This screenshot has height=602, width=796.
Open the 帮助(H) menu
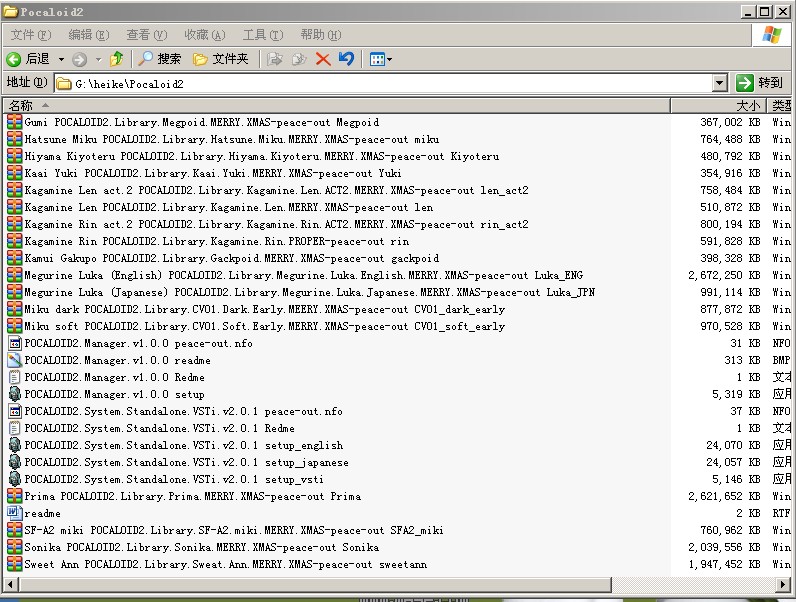[321, 35]
